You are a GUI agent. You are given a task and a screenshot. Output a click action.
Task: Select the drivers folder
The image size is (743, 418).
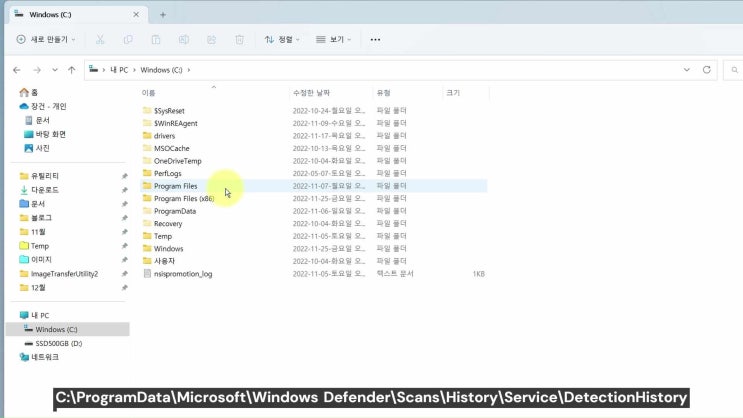(x=164, y=136)
